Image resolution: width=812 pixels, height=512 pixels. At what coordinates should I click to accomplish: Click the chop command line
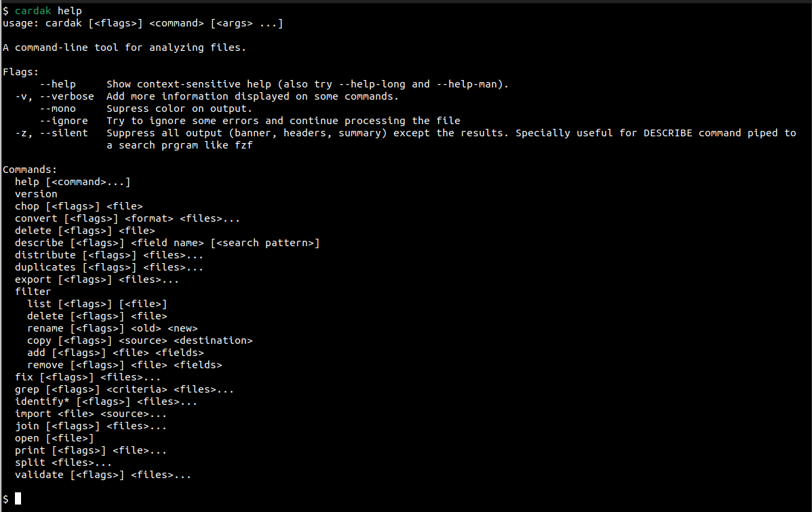[79, 206]
